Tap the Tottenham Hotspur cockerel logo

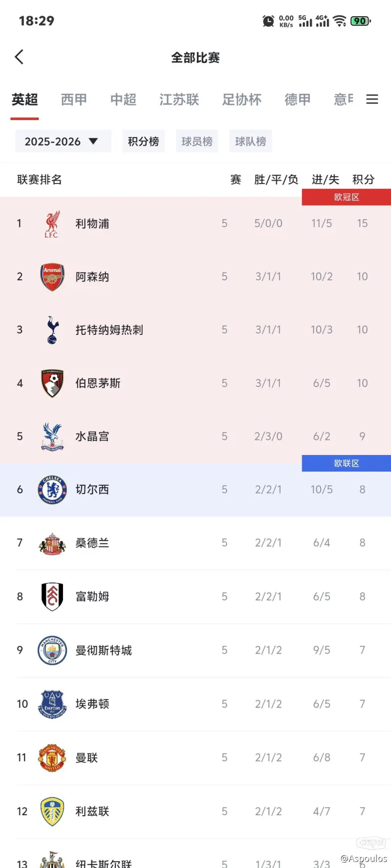click(x=52, y=330)
